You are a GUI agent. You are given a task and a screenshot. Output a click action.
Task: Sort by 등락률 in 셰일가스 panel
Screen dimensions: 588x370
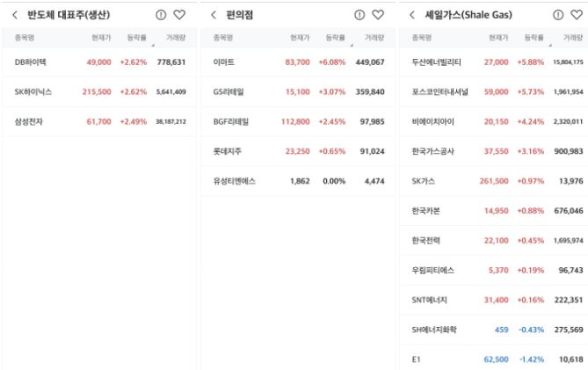[534, 38]
